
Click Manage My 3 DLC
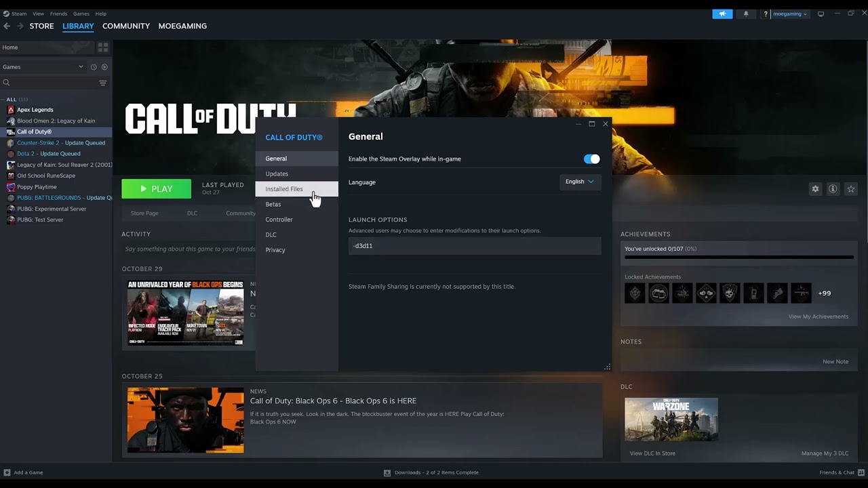tap(825, 453)
